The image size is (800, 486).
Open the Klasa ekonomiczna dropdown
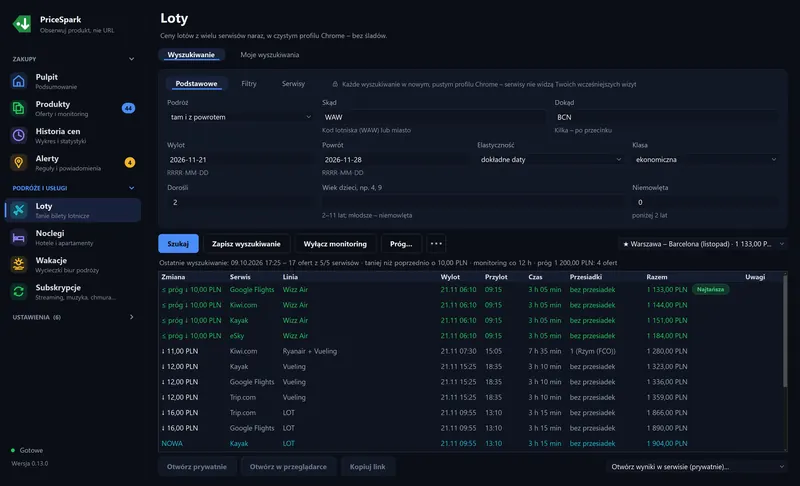click(x=706, y=160)
